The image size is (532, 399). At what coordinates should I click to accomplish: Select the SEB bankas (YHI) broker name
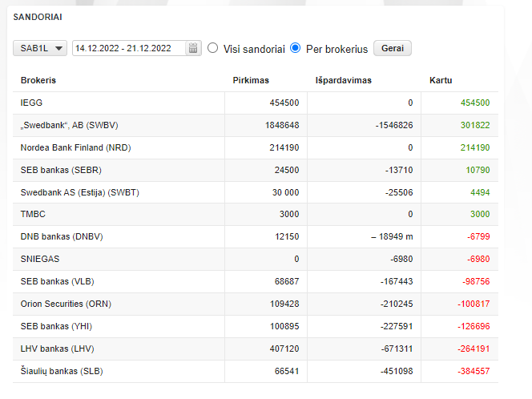coord(56,326)
